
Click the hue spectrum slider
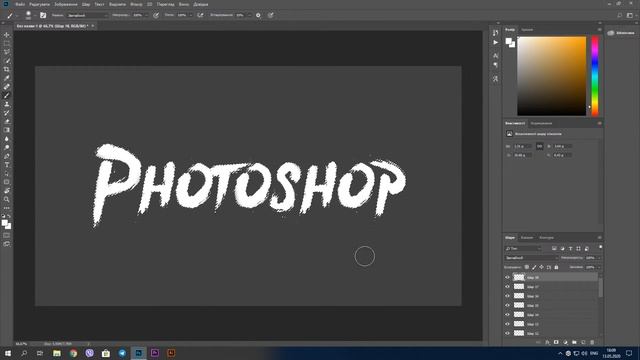pos(595,76)
